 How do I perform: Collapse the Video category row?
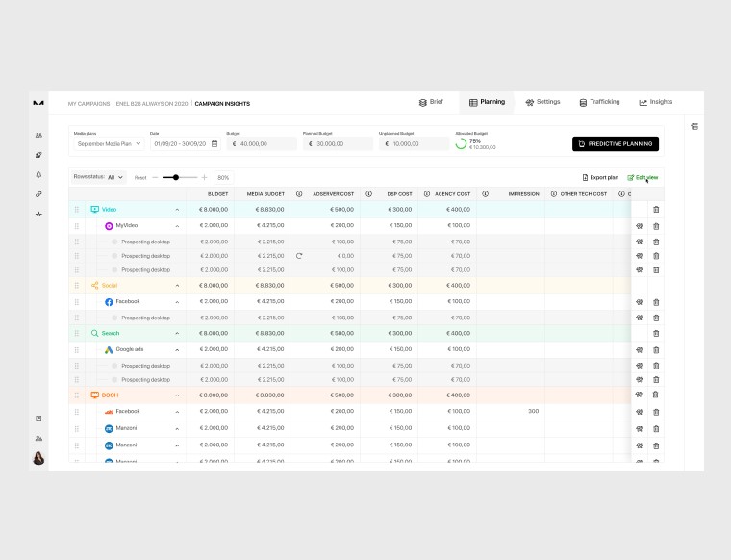tap(177, 209)
